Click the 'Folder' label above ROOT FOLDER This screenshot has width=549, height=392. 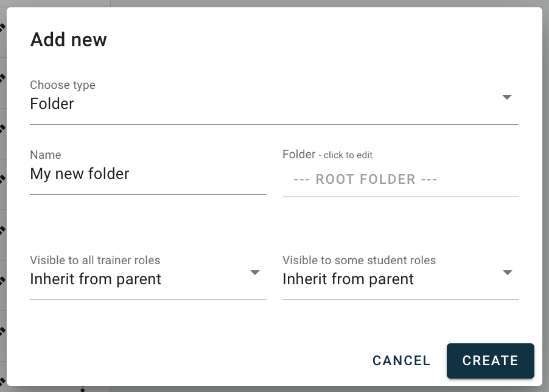pos(299,155)
